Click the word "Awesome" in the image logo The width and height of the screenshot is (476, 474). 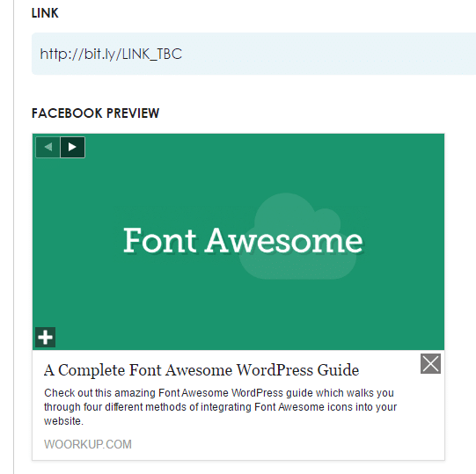click(x=284, y=240)
